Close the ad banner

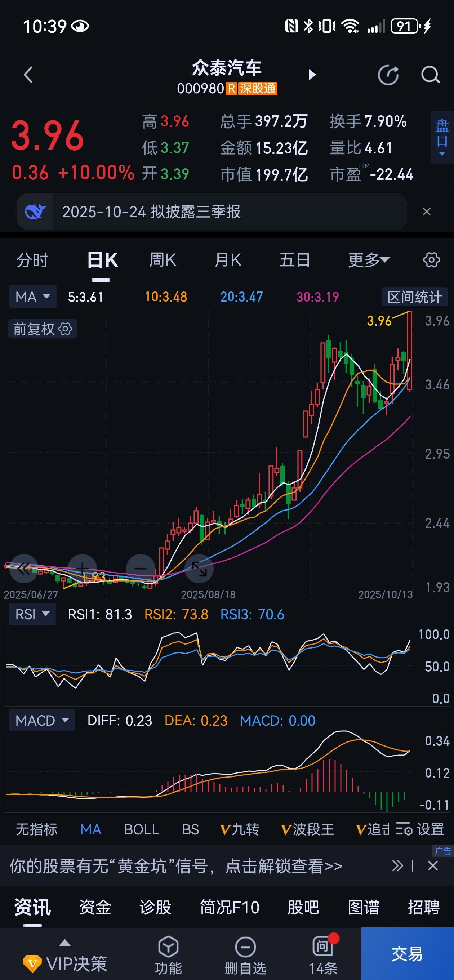(433, 866)
